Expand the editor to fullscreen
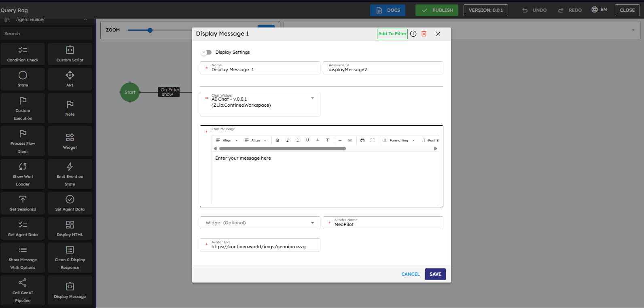 pos(373,140)
